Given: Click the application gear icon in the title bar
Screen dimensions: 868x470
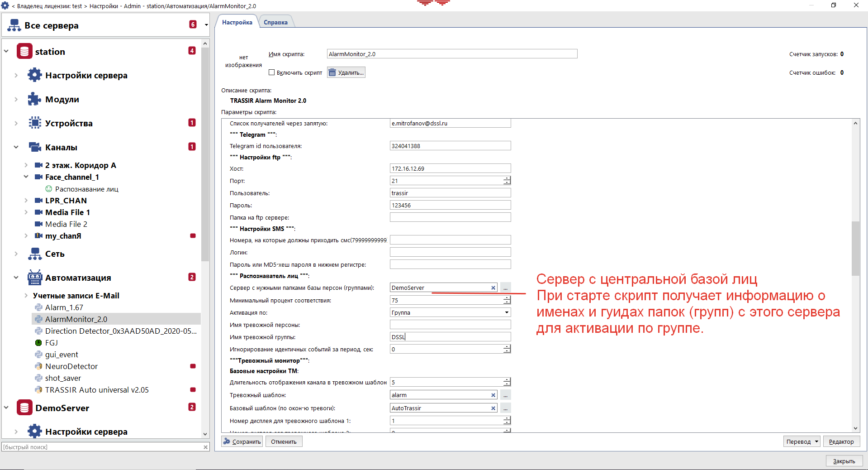Looking at the screenshot, I should 5,5.
